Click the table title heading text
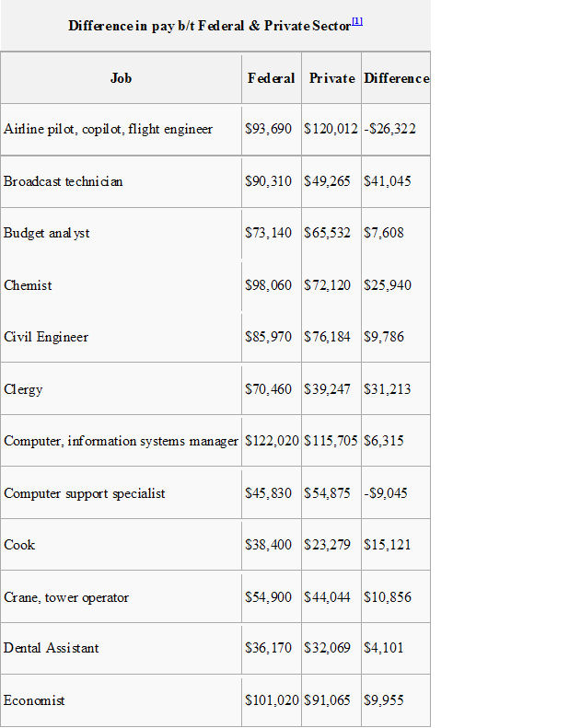The width and height of the screenshot is (569, 728). (x=210, y=26)
